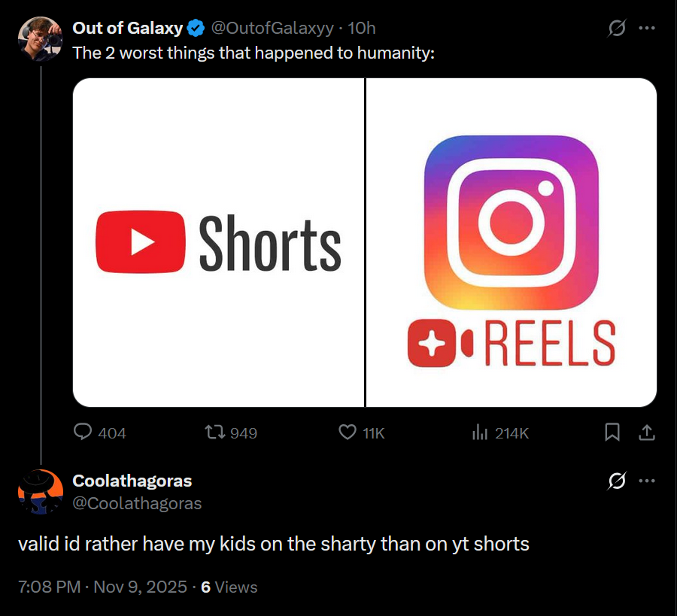Click the 7:08 PM Nov 9, 2025 timestamp

102,587
